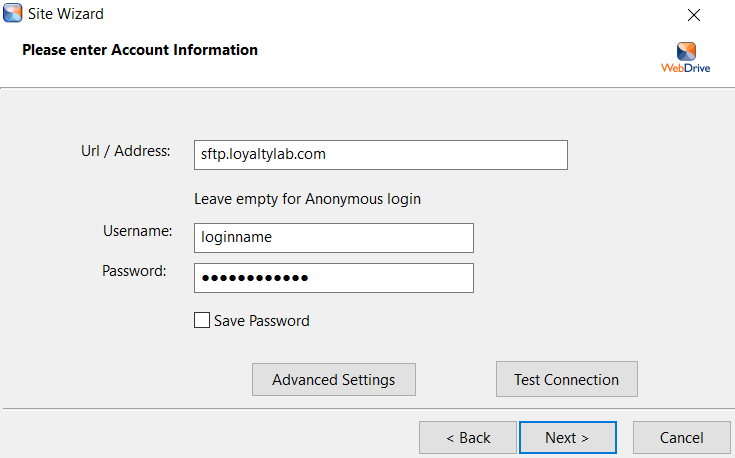Click the 'Save Password' label text
This screenshot has width=735, height=458.
262,321
